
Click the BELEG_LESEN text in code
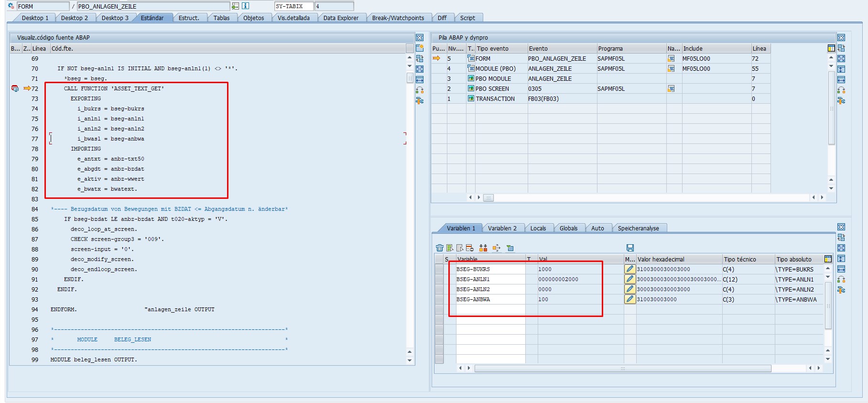[132, 339]
